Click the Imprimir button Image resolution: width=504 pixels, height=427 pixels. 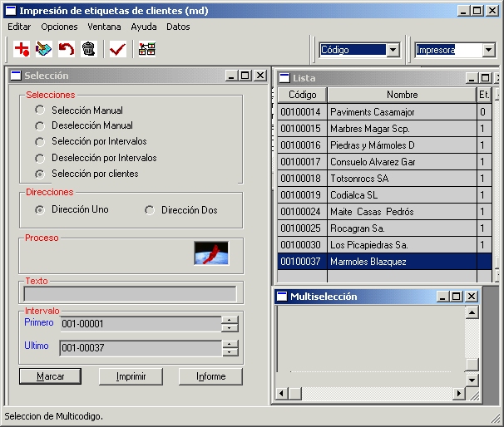point(131,376)
